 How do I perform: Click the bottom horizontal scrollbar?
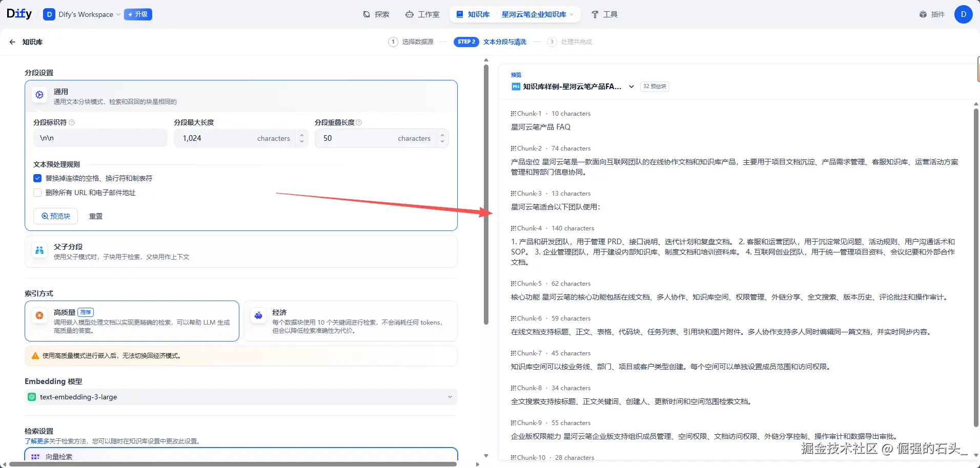point(233,464)
